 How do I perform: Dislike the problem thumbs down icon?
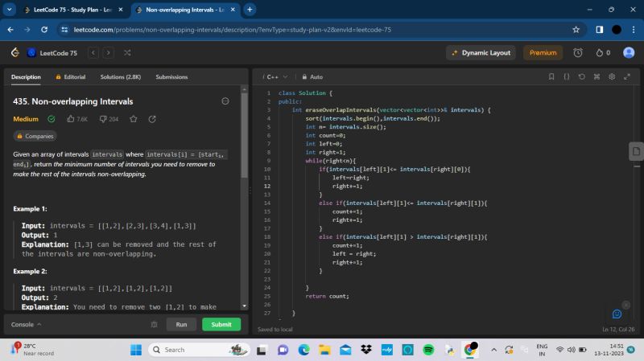point(103,119)
